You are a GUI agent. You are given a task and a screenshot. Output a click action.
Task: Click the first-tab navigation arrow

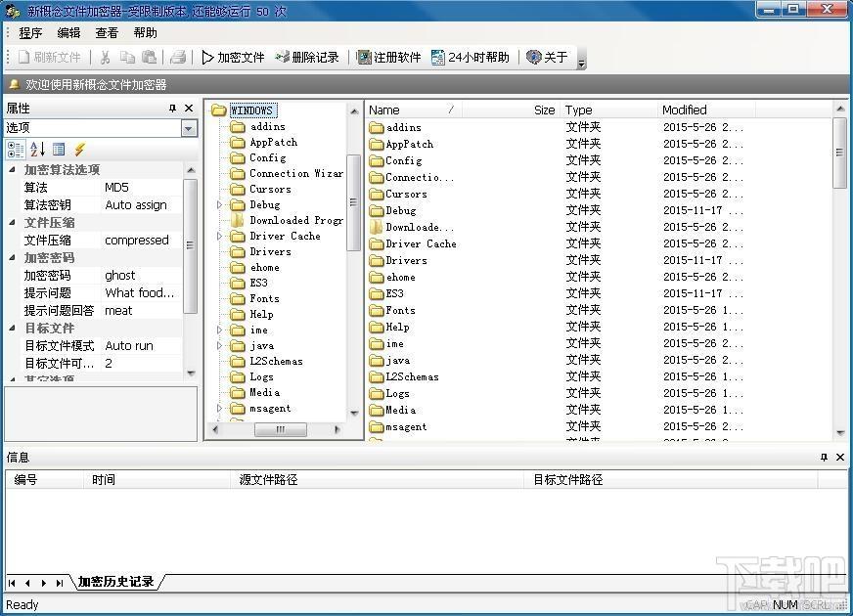coord(12,583)
